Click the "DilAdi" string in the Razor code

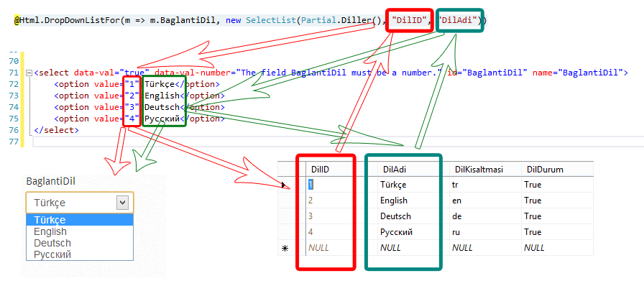pos(458,19)
